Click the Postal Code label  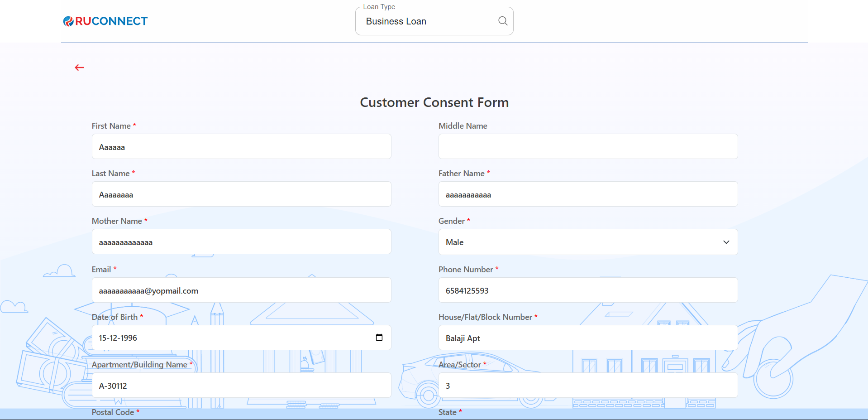(x=113, y=412)
